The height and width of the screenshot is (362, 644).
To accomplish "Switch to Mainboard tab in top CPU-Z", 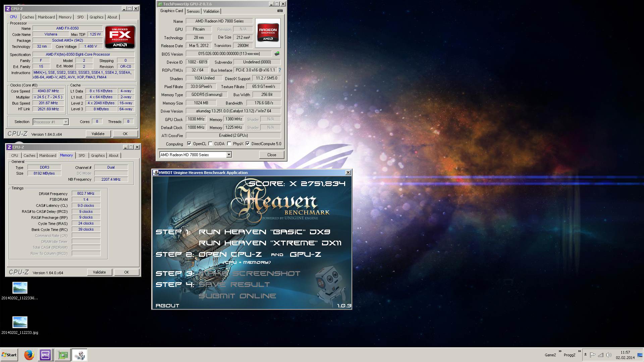I will (x=46, y=17).
